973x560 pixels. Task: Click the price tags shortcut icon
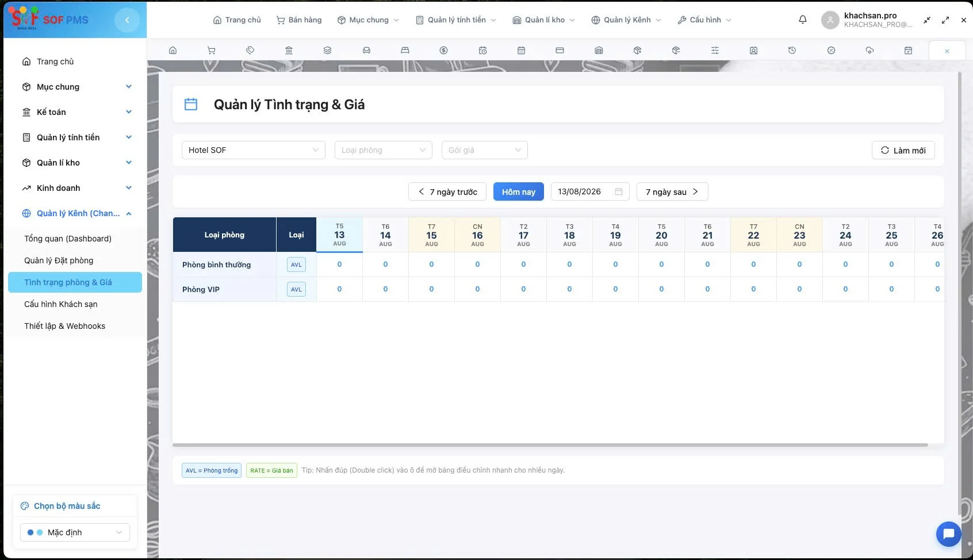(x=250, y=51)
